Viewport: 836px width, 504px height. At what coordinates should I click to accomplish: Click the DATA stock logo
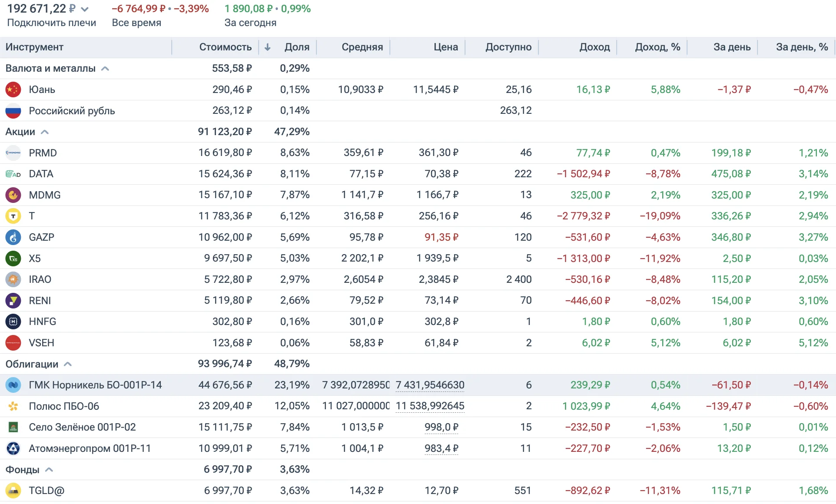tap(13, 174)
